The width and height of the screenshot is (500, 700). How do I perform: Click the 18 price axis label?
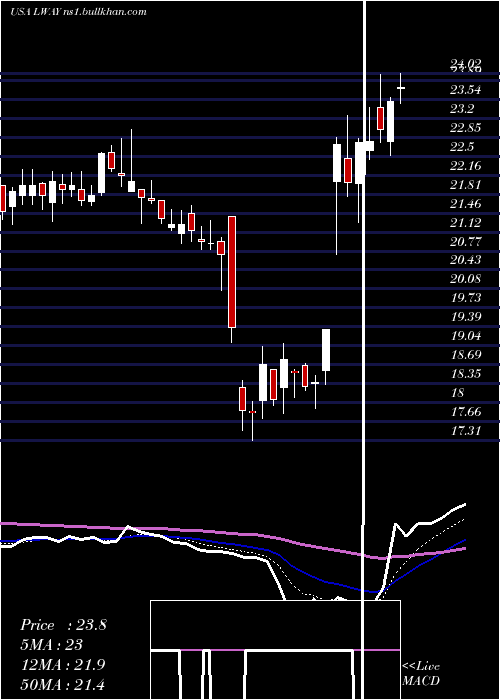pos(458,393)
